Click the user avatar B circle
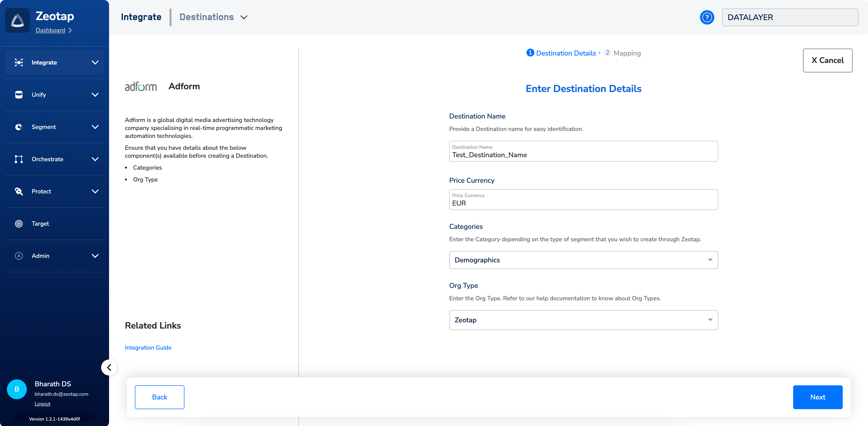The width and height of the screenshot is (868, 426). click(17, 389)
